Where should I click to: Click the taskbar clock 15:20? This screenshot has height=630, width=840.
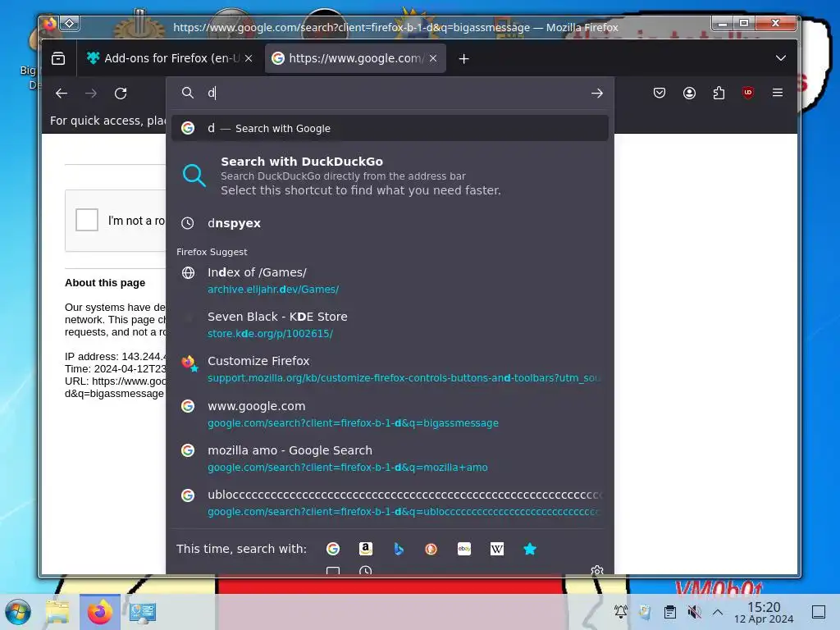tap(764, 612)
